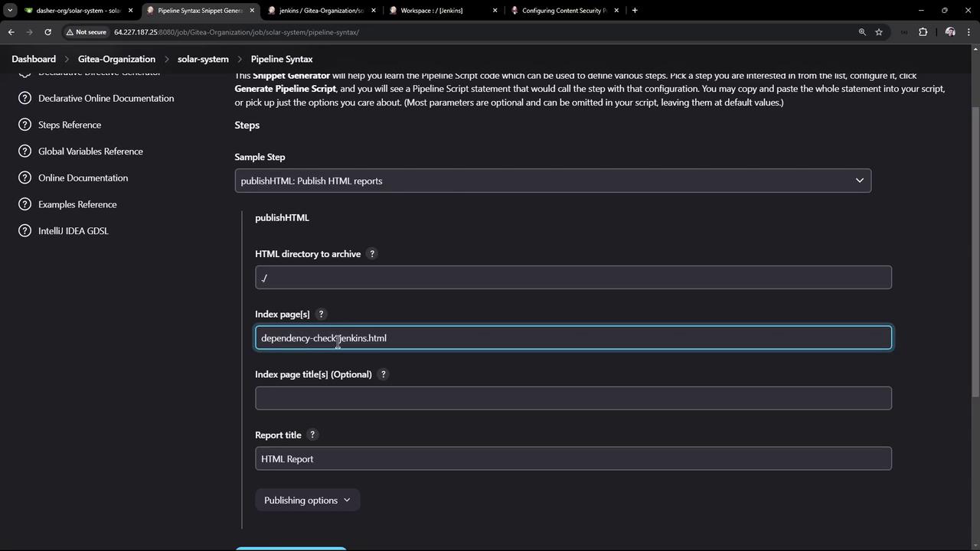Reload the current page
Screen dimensions: 980x551
tap(47, 32)
